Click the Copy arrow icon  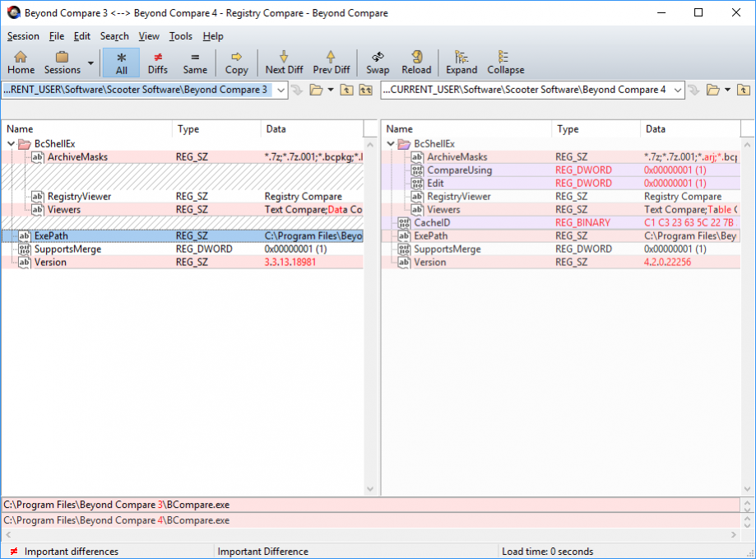pos(236,63)
